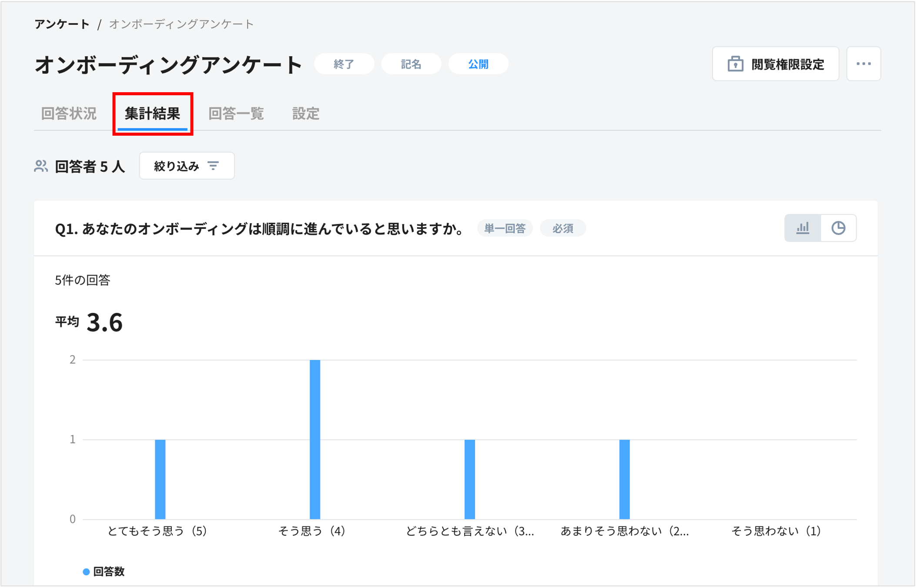Click the 終了 status badge
Image resolution: width=917 pixels, height=588 pixels.
pyautogui.click(x=344, y=63)
